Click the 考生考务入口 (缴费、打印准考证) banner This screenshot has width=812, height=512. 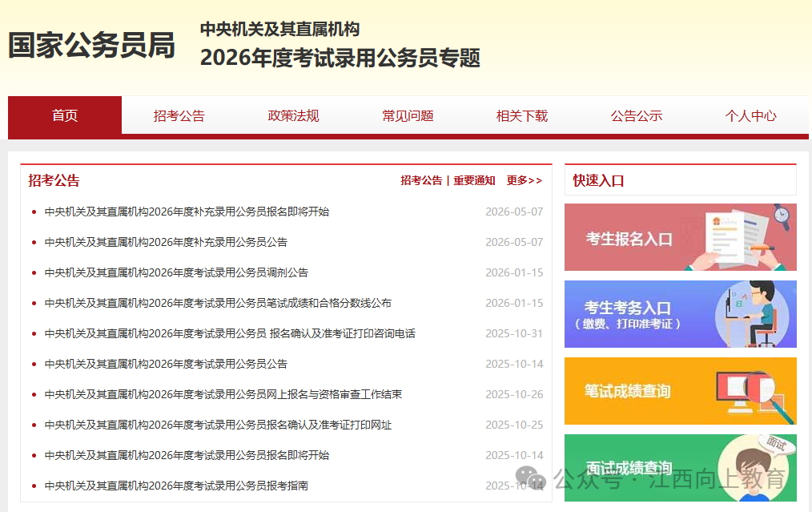pos(681,314)
